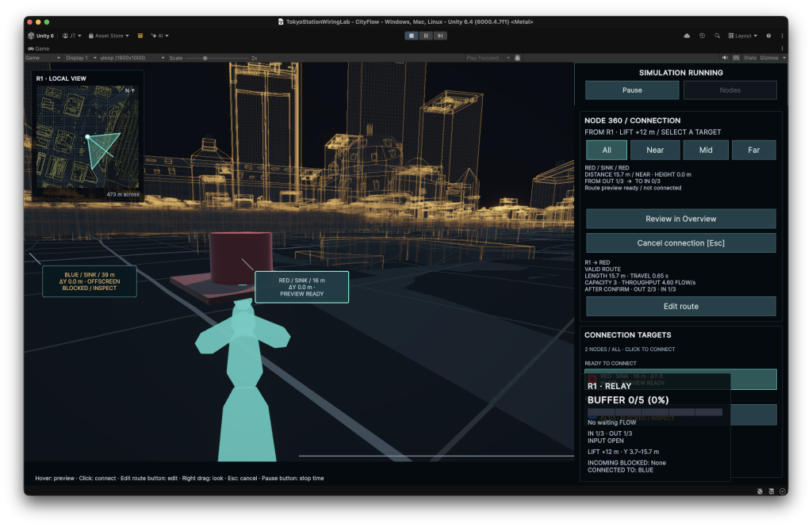The image size is (812, 527).
Task: Click the simulation Pause button
Action: click(632, 90)
